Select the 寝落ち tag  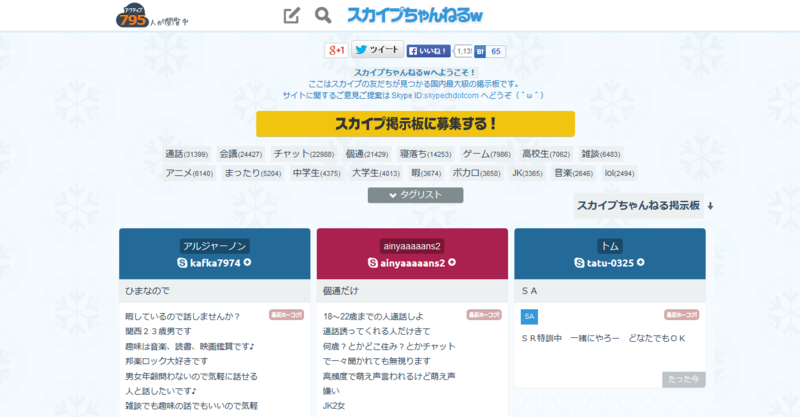pos(426,154)
